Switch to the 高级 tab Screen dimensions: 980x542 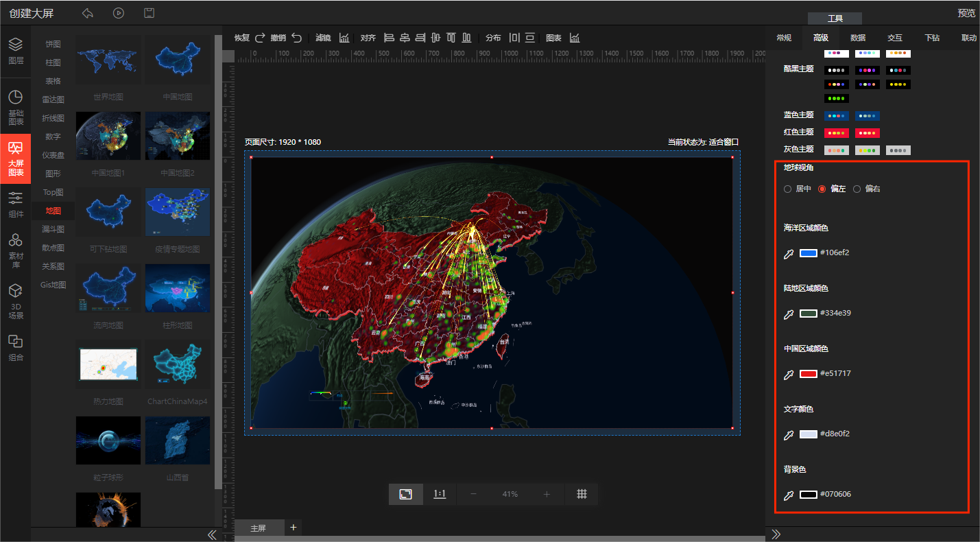820,38
